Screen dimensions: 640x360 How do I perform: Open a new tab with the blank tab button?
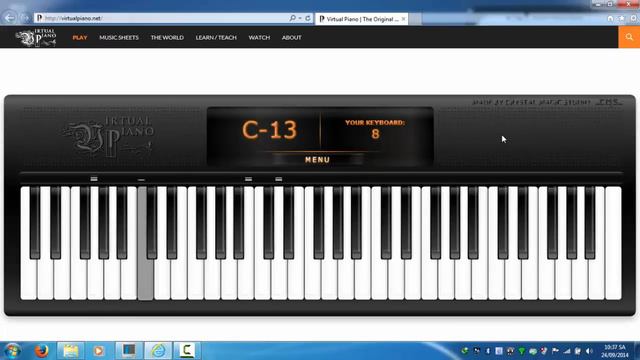point(415,19)
